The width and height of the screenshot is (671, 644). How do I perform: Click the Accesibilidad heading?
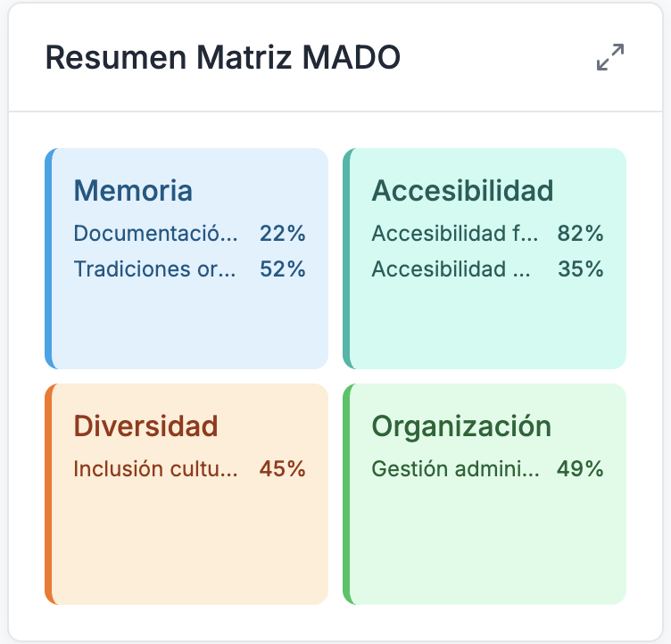(462, 191)
